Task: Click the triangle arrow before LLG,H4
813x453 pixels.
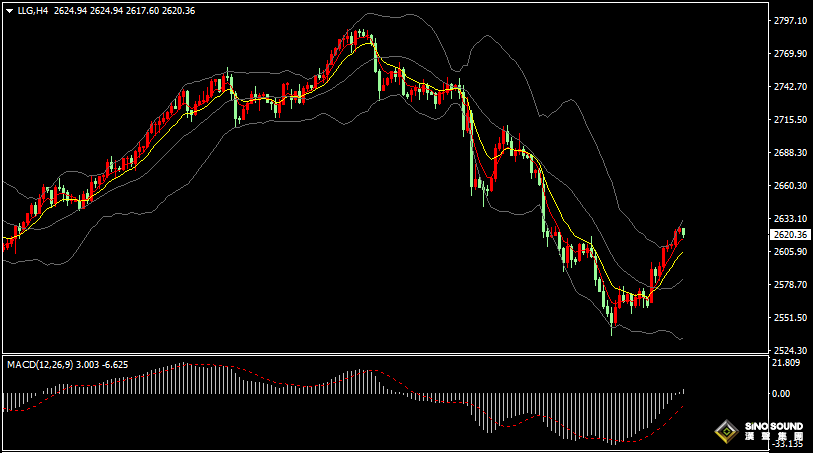Action: pos(9,11)
